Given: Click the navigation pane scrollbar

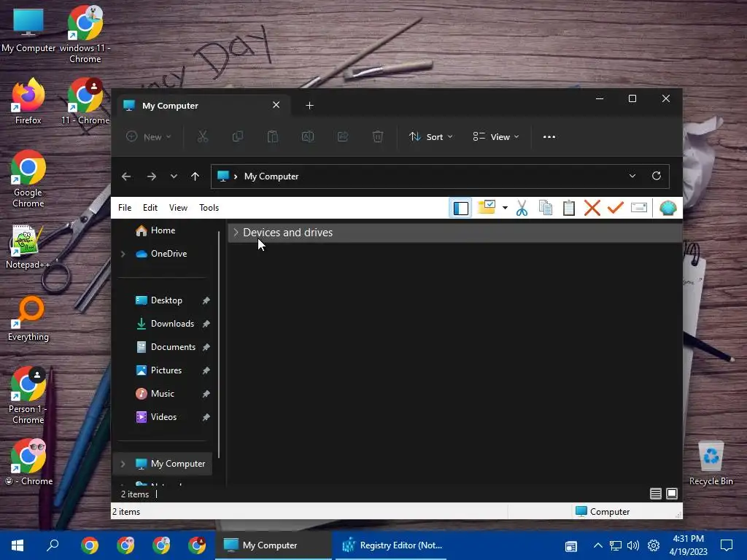Looking at the screenshot, I should point(219,345).
